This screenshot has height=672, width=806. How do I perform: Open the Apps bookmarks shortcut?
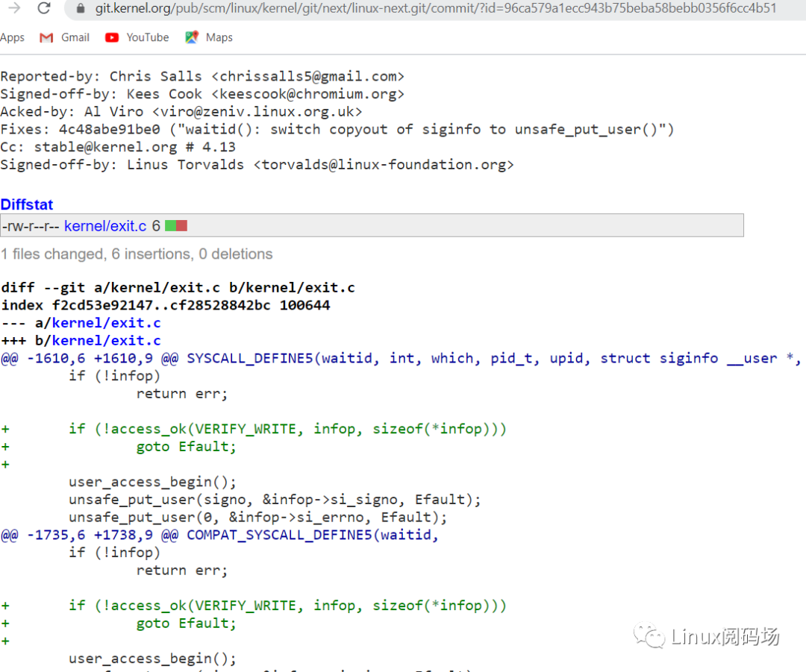tap(13, 37)
